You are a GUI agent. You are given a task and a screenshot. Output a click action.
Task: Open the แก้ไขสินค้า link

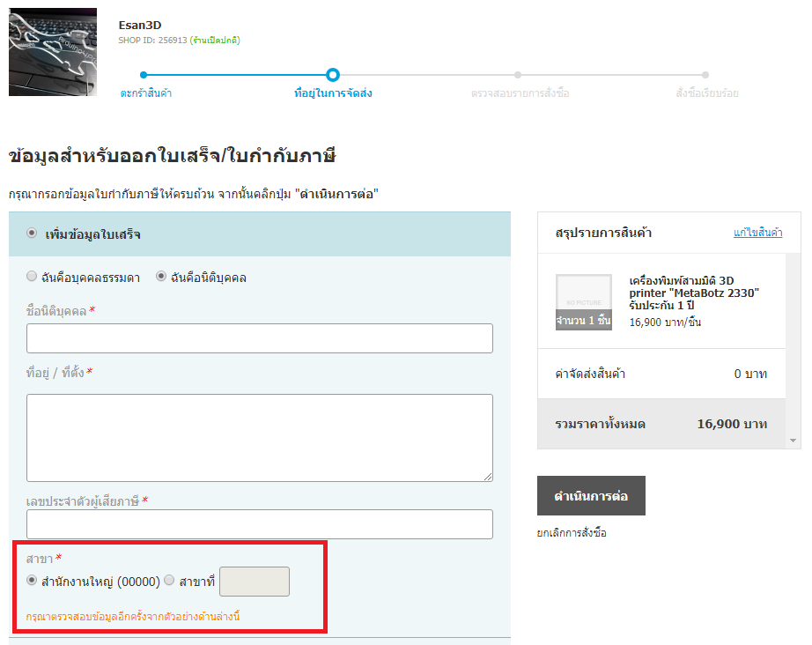757,233
